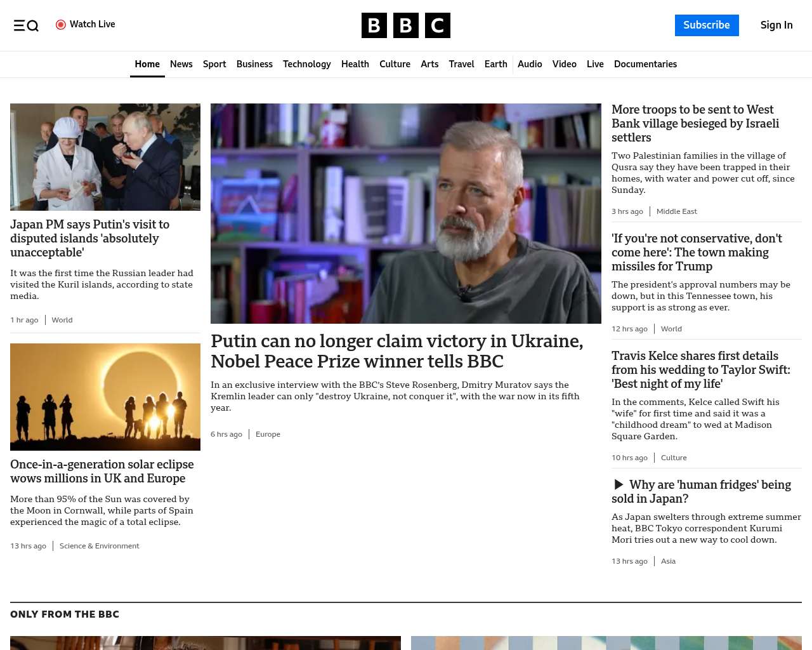Go to Sport section

click(x=214, y=64)
